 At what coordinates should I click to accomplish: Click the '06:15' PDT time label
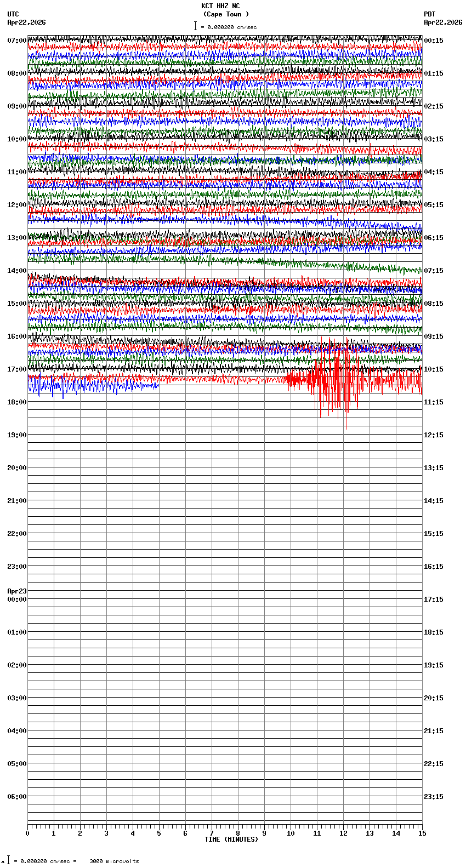434,238
